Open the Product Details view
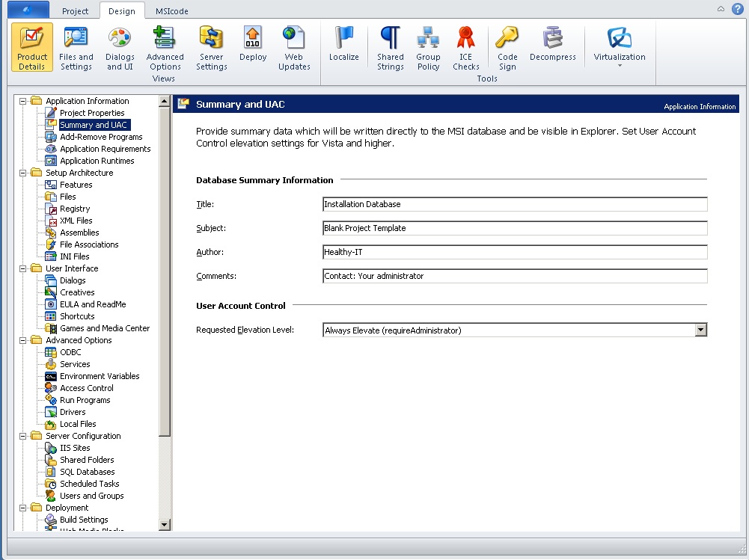This screenshot has height=560, width=749. (32, 47)
